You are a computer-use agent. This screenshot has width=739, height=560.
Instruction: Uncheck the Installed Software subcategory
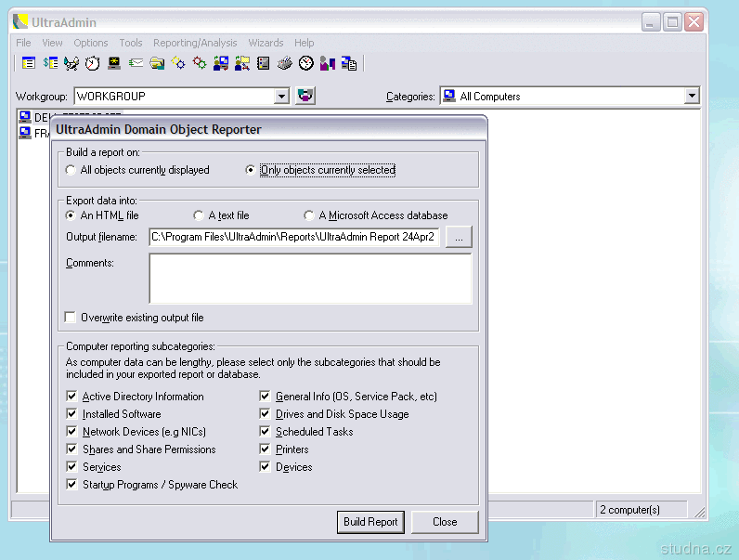[x=72, y=414]
